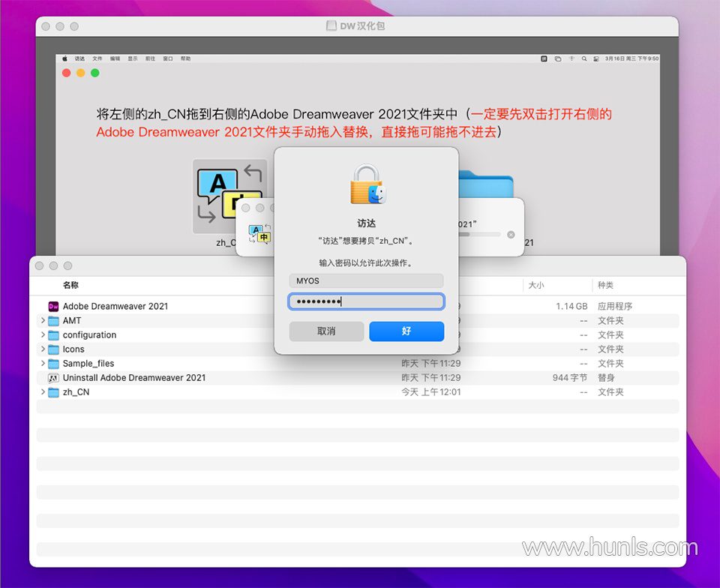This screenshot has height=588, width=720.
Task: Open the 窗口 menu
Action: 168,58
